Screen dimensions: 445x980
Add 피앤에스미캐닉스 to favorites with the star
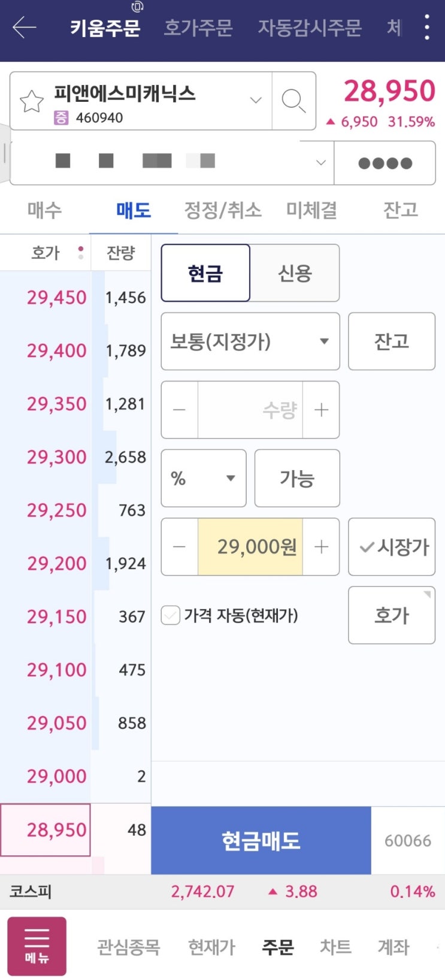[32, 101]
